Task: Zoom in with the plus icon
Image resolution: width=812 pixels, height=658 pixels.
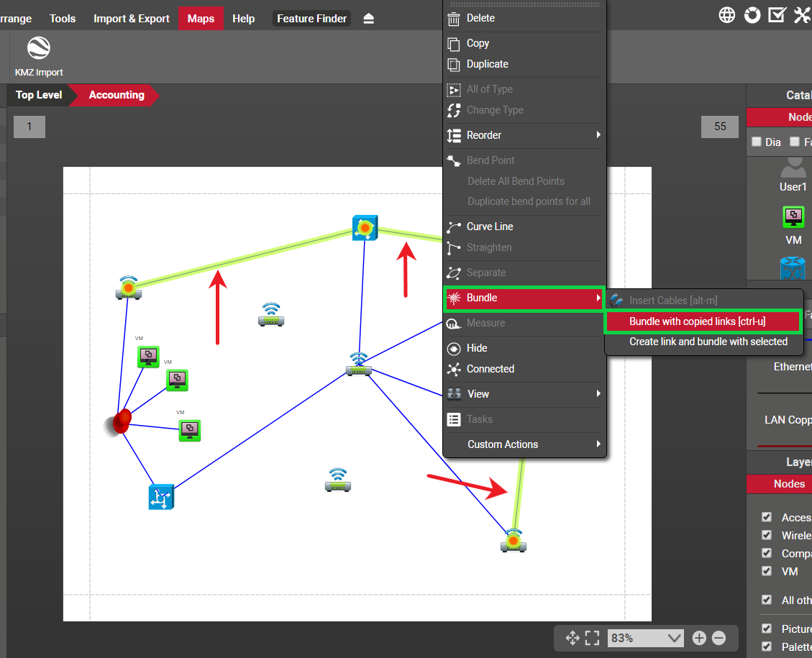Action: click(x=699, y=638)
